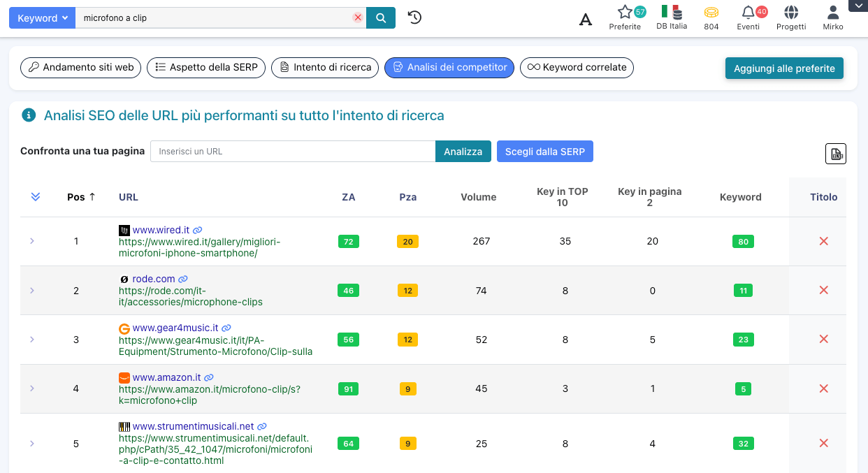This screenshot has width=868, height=473.
Task: Click the Analizza button
Action: coord(463,151)
